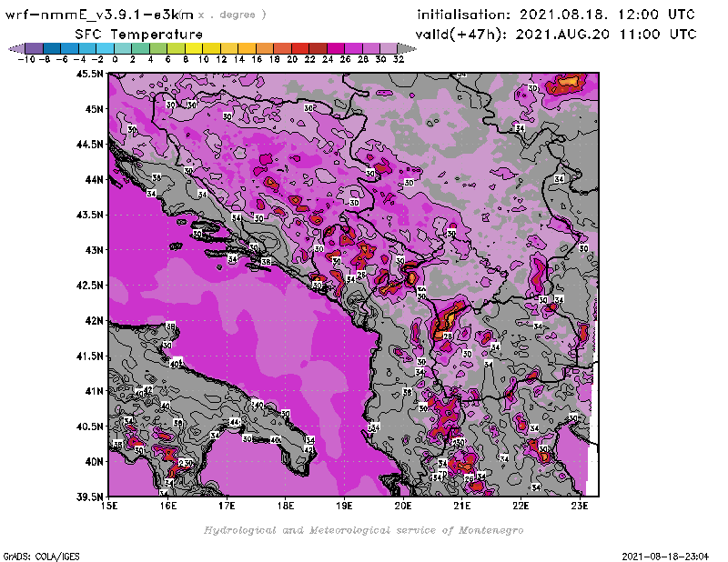Screen dimensions: 728x562
Task: Select the purple swatch between -10 and -8
Action: point(34,47)
